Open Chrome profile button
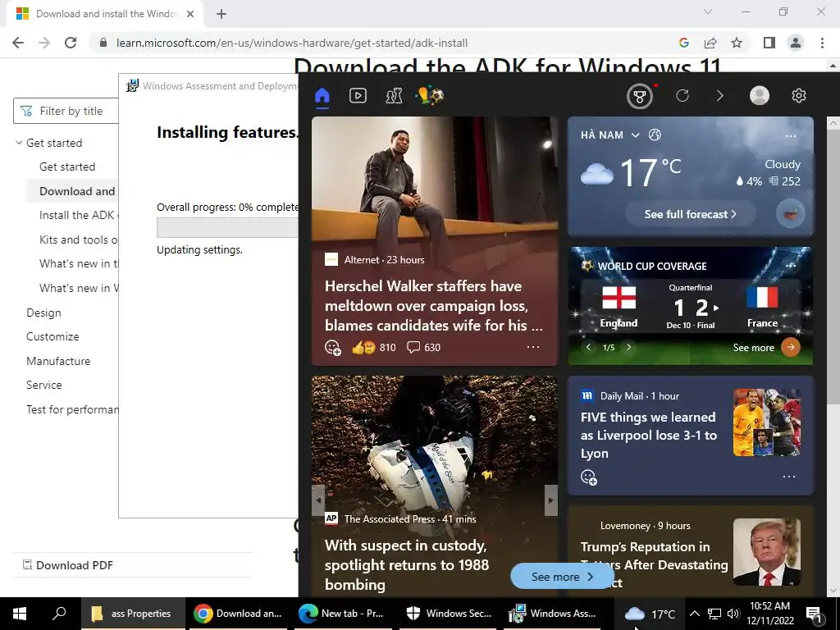 796,43
